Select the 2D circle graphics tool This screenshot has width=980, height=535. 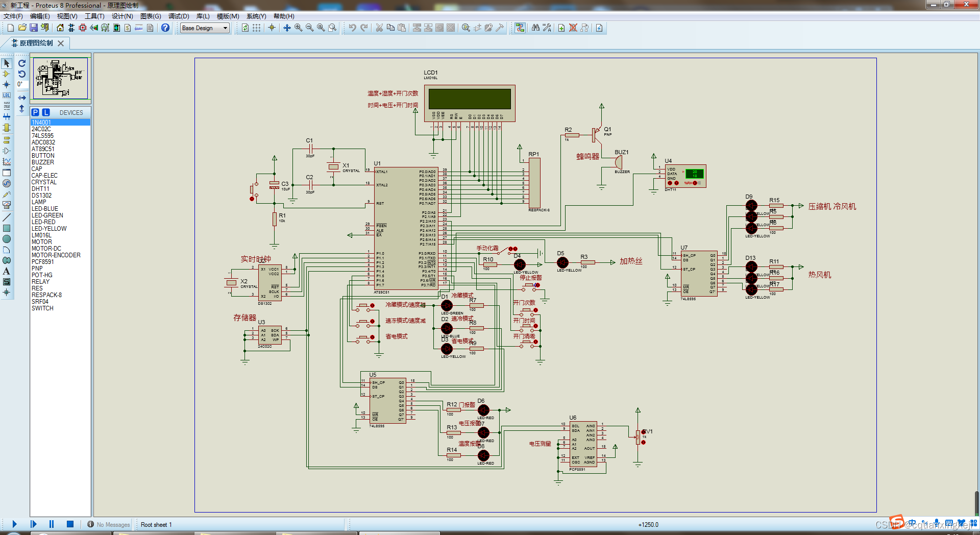7,239
